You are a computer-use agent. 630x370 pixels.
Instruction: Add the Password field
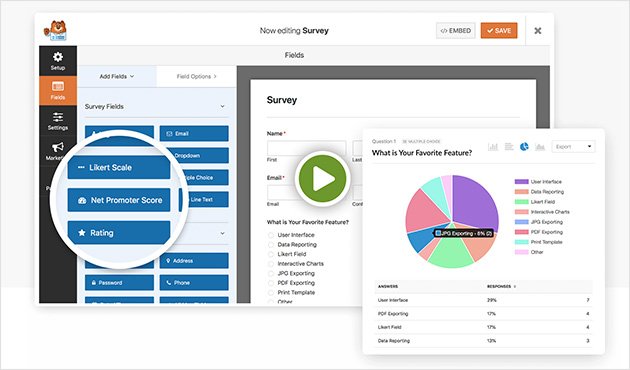[119, 283]
